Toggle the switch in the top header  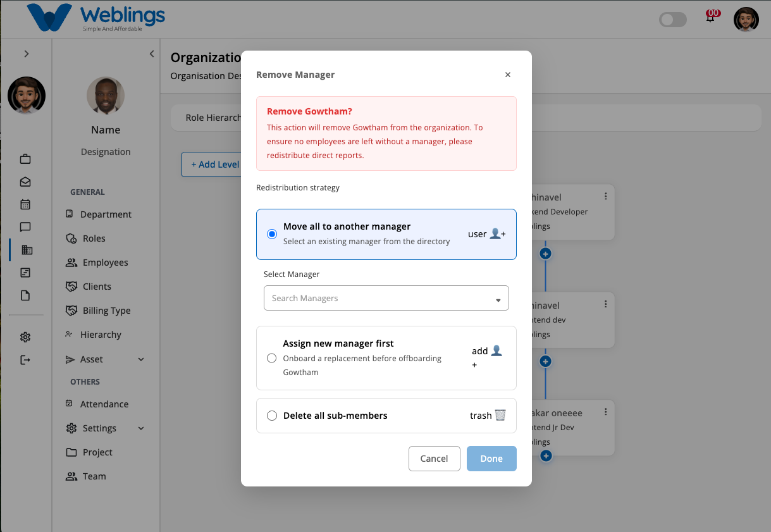(673, 20)
